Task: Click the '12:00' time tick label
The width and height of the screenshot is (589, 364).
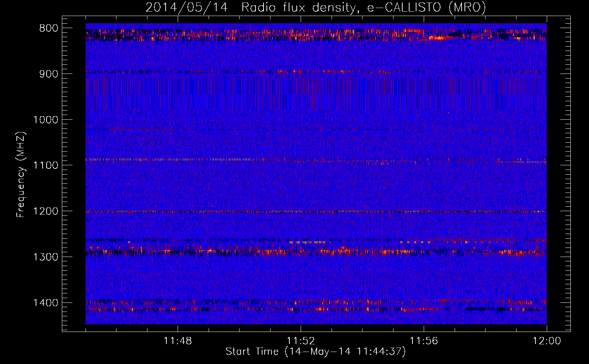Action: pyautogui.click(x=547, y=341)
